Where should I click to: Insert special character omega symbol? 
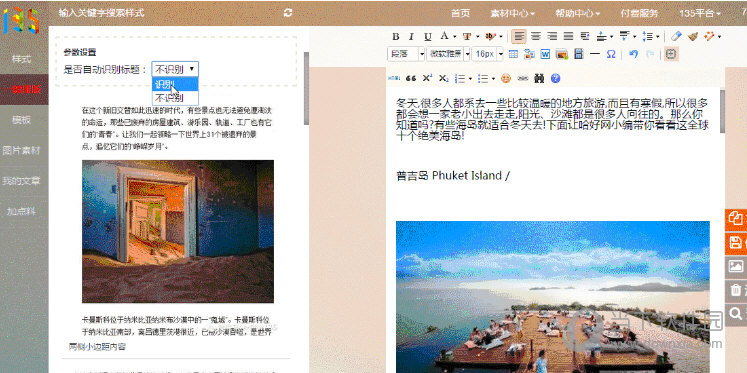click(611, 54)
